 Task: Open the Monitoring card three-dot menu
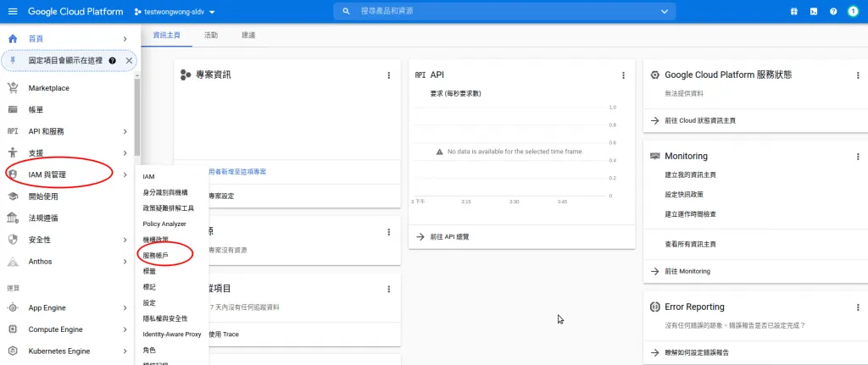(x=858, y=157)
